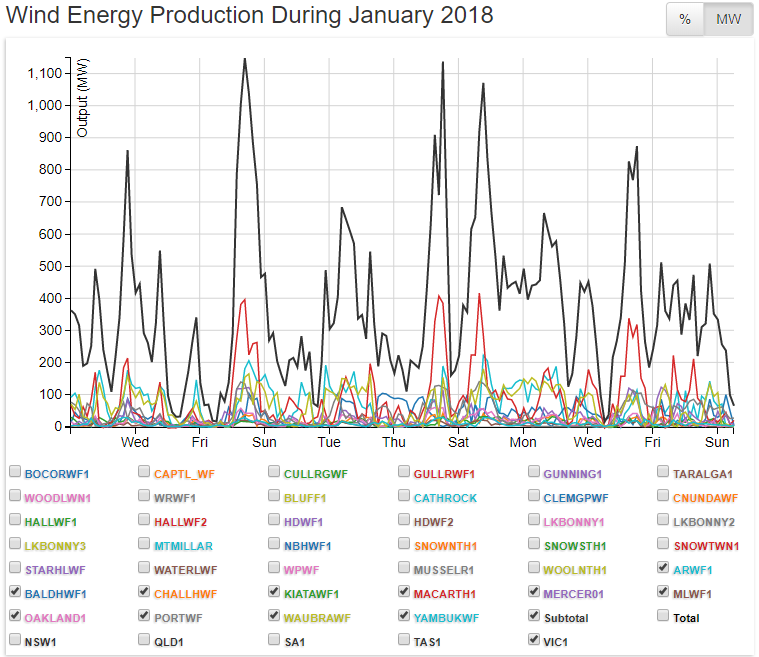Uncheck the MACARTH1 series checkbox
The height and width of the screenshot is (657, 759).
click(405, 592)
